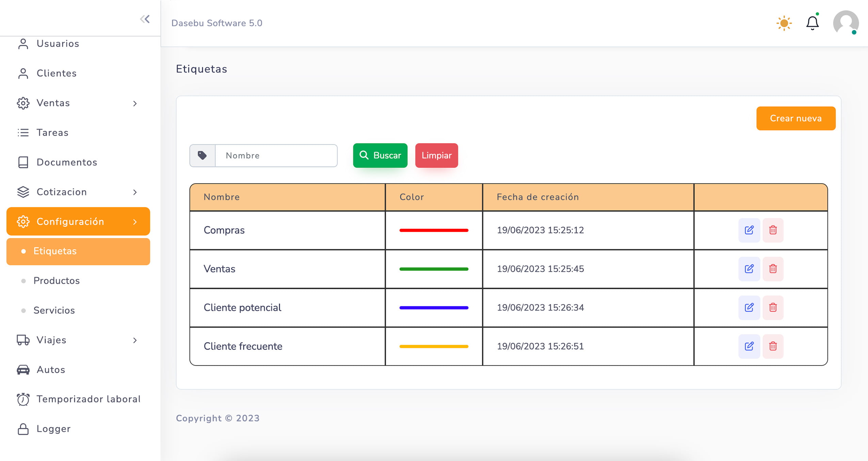Select the Cliente frecuente name cell
This screenshot has width=868, height=461.
click(x=288, y=346)
